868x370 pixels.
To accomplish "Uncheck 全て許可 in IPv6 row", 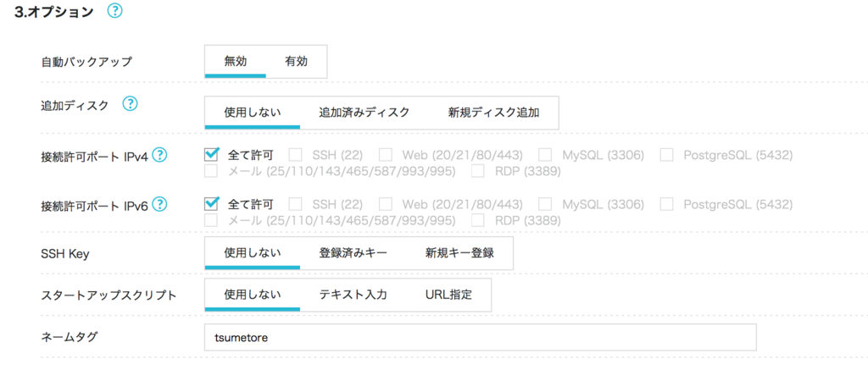I will pyautogui.click(x=211, y=204).
